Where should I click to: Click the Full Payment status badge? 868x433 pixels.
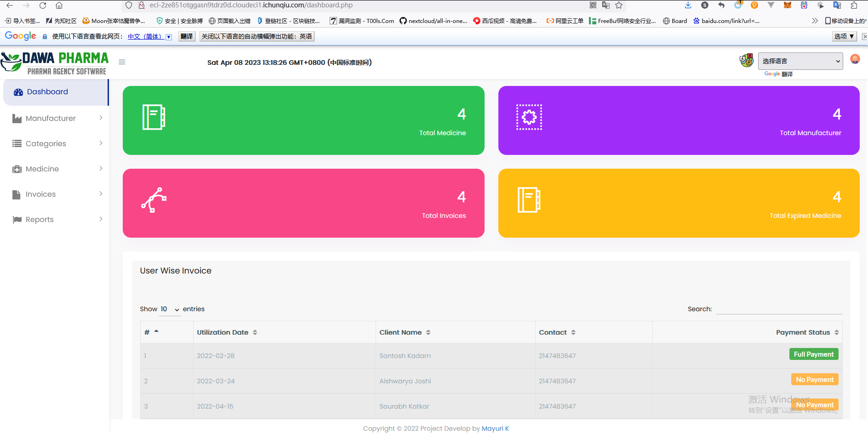pos(813,354)
